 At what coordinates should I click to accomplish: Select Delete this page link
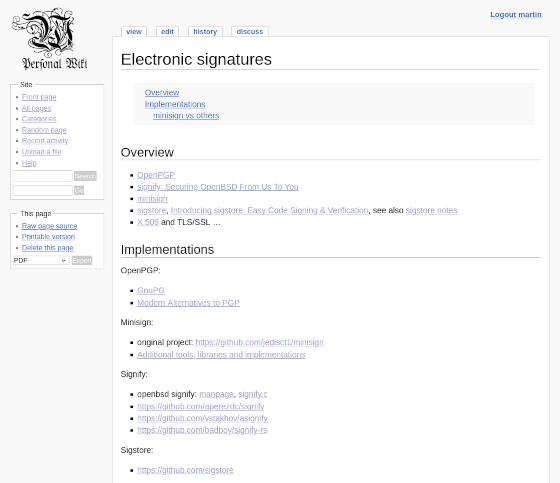[x=48, y=248]
